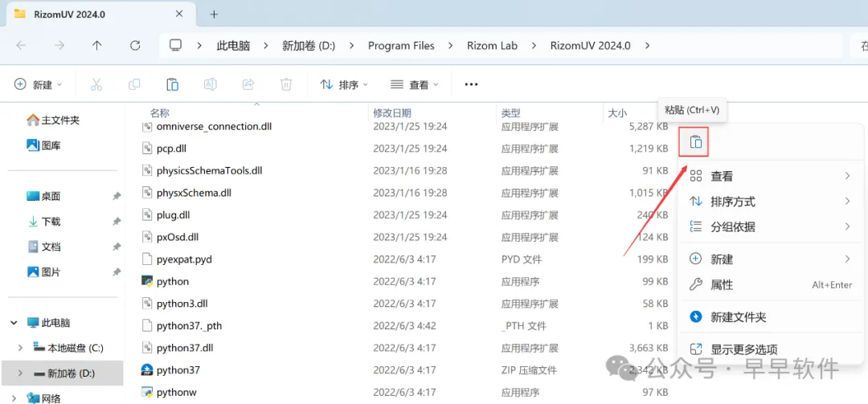Click the Cut scissors icon in toolbar
Screen dimensions: 868x404
coord(96,84)
